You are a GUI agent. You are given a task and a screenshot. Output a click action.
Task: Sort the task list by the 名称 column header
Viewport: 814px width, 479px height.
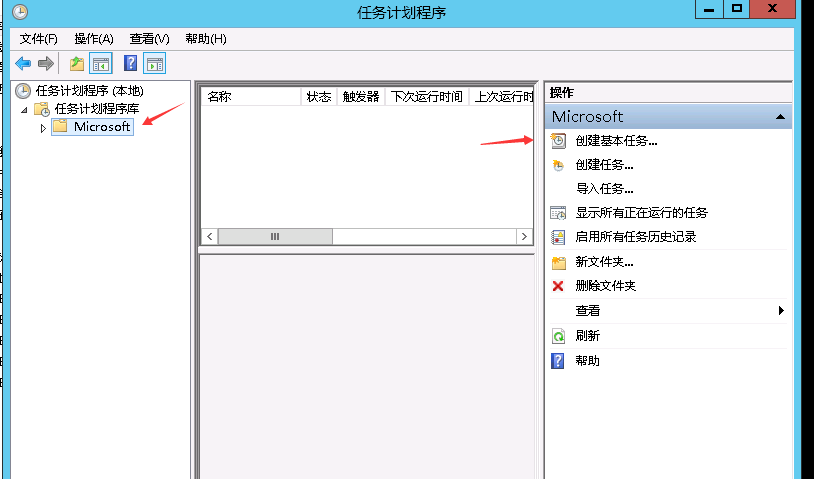[x=250, y=97]
